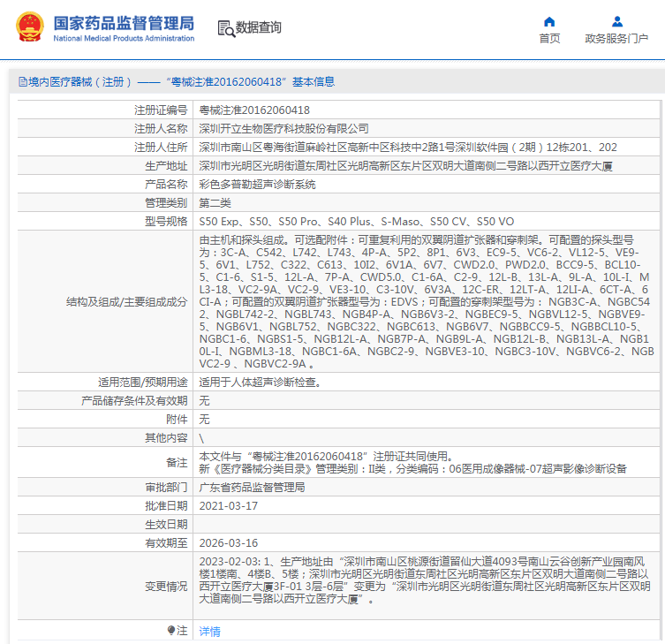Click the 附件 row value 无

point(204,420)
